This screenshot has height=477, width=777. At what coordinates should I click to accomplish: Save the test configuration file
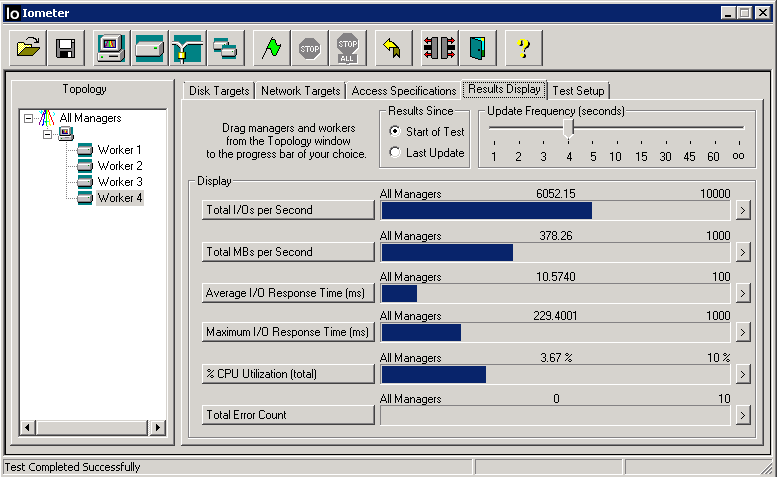pos(66,48)
